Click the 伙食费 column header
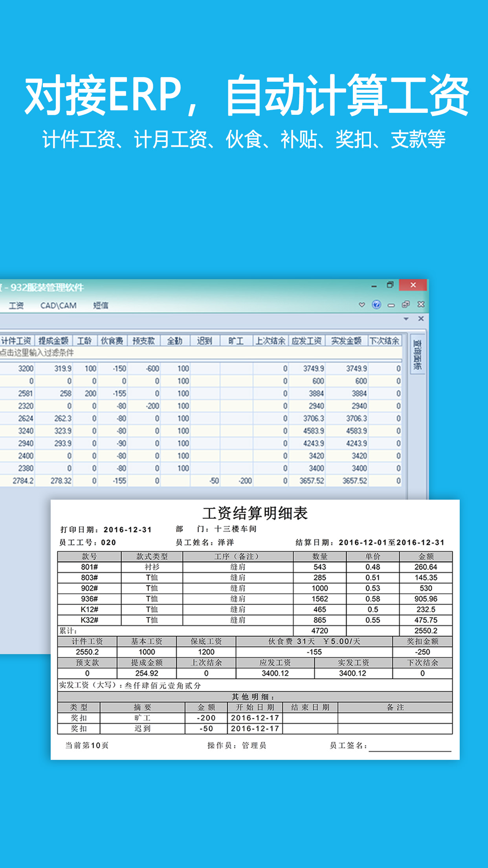 pyautogui.click(x=112, y=341)
